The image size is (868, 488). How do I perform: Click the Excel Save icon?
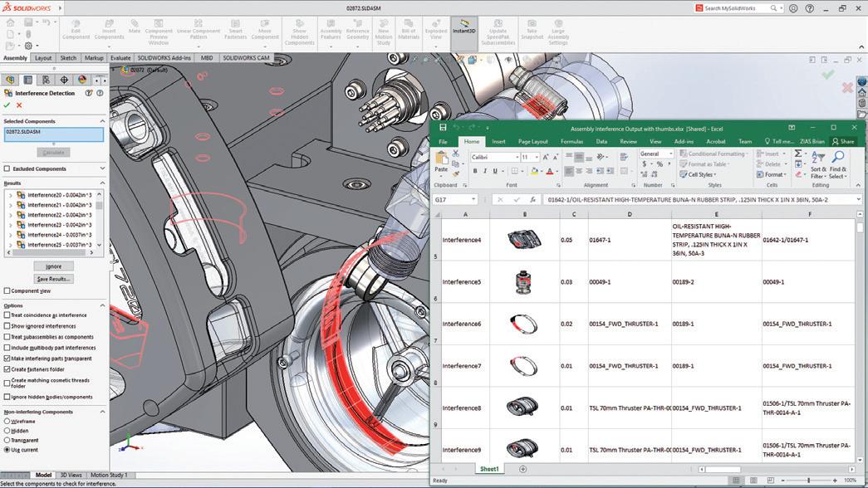(443, 128)
